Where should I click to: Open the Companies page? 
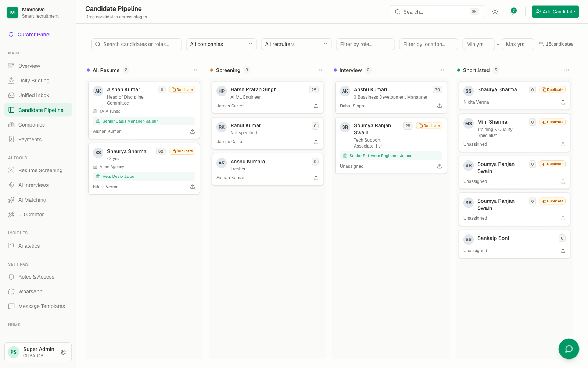tap(38, 125)
